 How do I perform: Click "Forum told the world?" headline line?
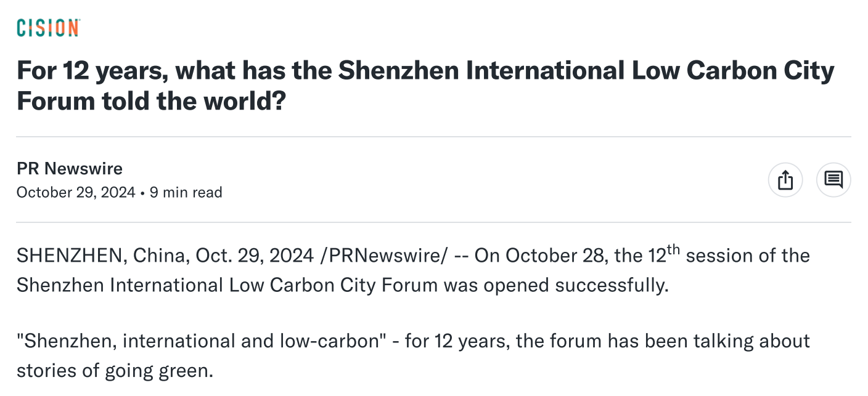[x=152, y=101]
